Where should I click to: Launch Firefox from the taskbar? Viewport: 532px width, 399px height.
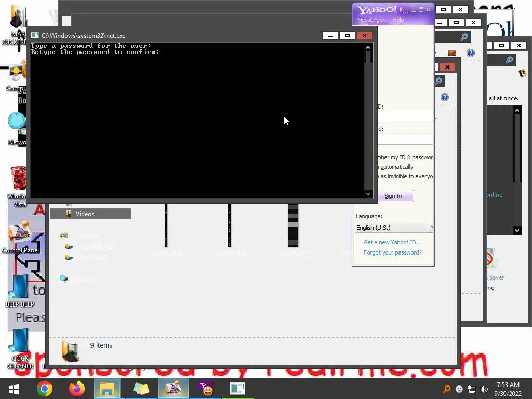77,389
